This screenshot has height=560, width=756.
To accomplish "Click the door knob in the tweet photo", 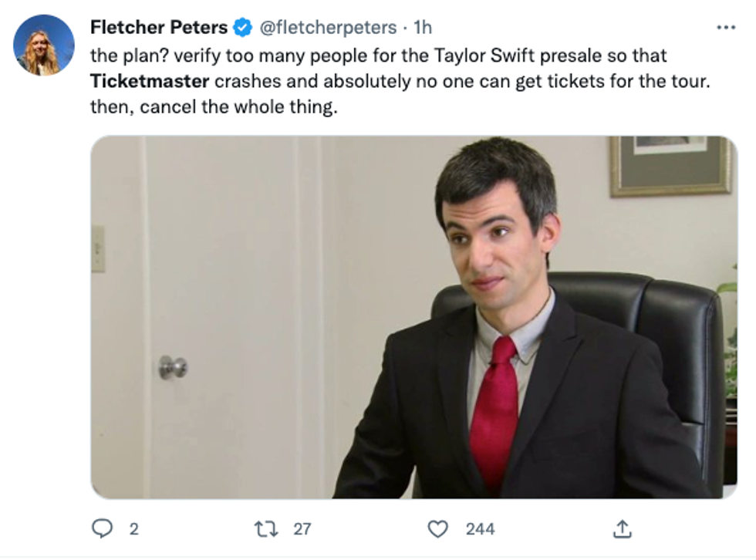I will (x=171, y=367).
